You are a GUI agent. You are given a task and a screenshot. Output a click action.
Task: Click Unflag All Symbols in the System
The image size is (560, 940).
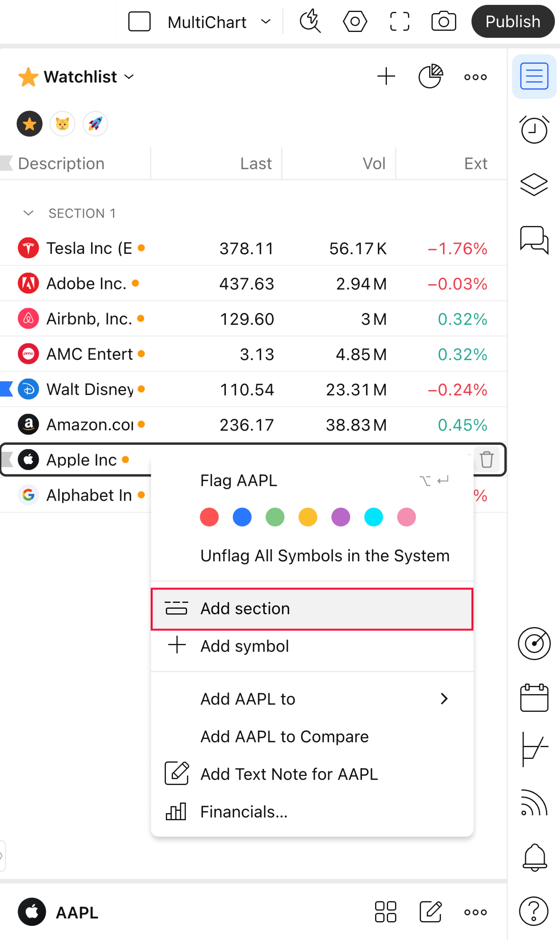coord(325,556)
